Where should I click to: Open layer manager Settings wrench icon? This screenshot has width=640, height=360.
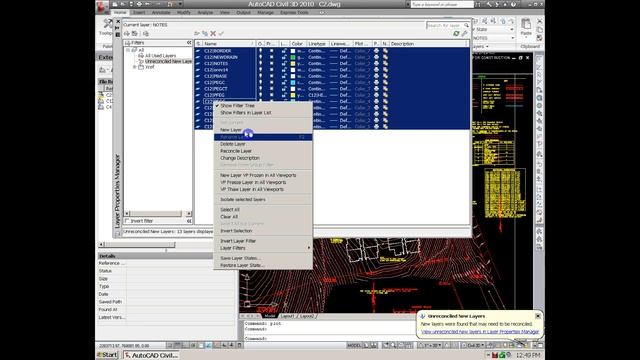[464, 33]
